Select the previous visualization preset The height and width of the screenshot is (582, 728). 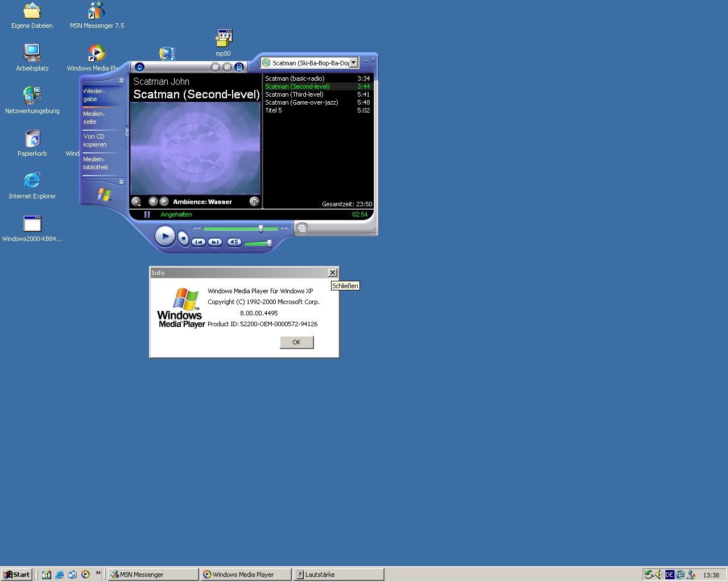coord(152,201)
